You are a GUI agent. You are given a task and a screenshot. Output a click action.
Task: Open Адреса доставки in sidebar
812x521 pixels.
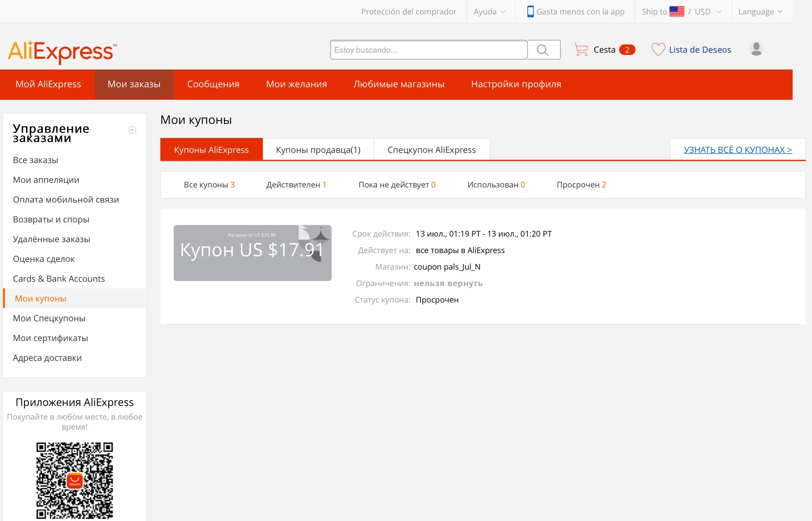coord(47,357)
